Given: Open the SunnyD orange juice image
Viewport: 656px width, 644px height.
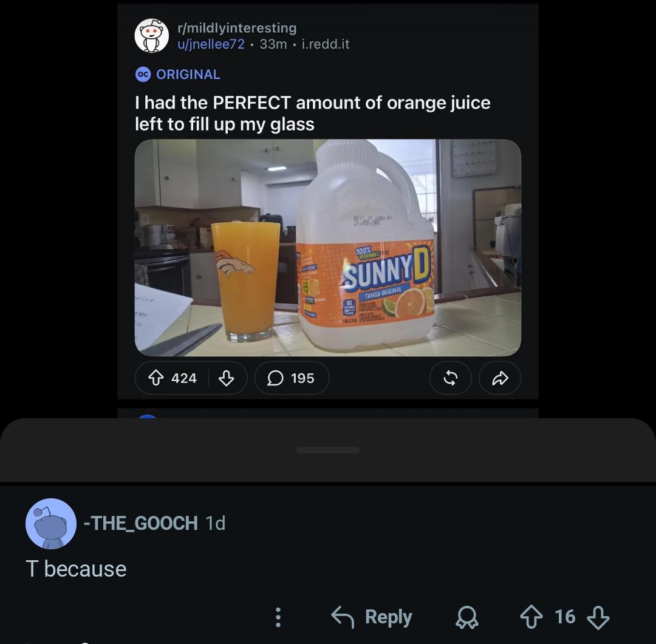Looking at the screenshot, I should pyautogui.click(x=328, y=248).
